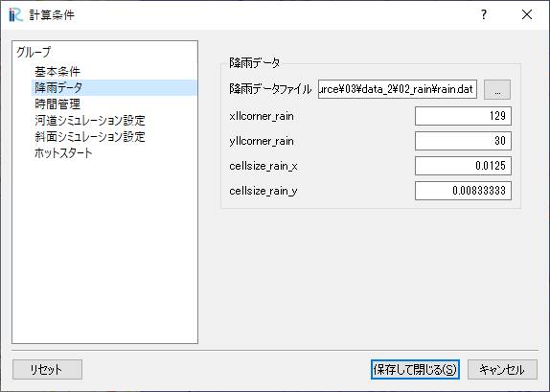Click 保存して閉じる(S) button
The image size is (550, 392).
click(x=415, y=369)
